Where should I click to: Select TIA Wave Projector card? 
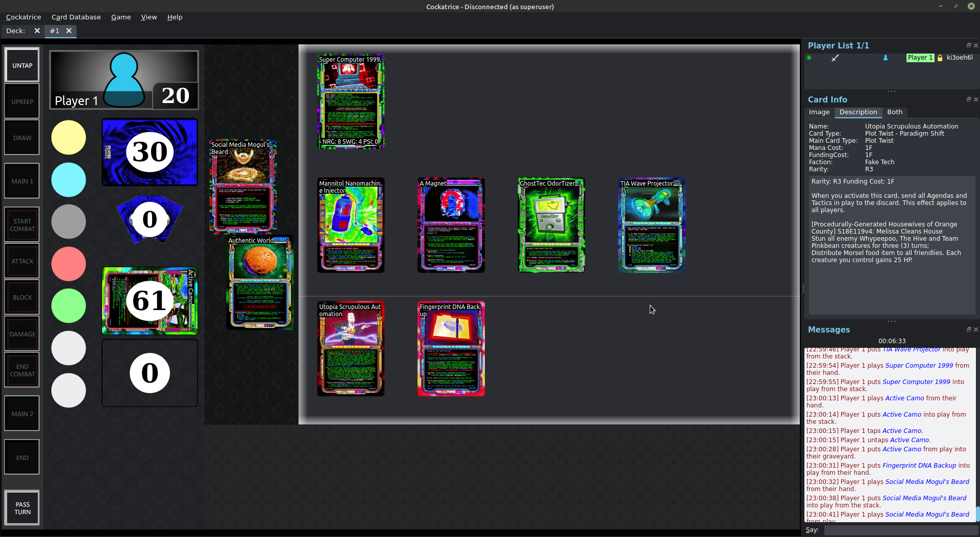[652, 225]
